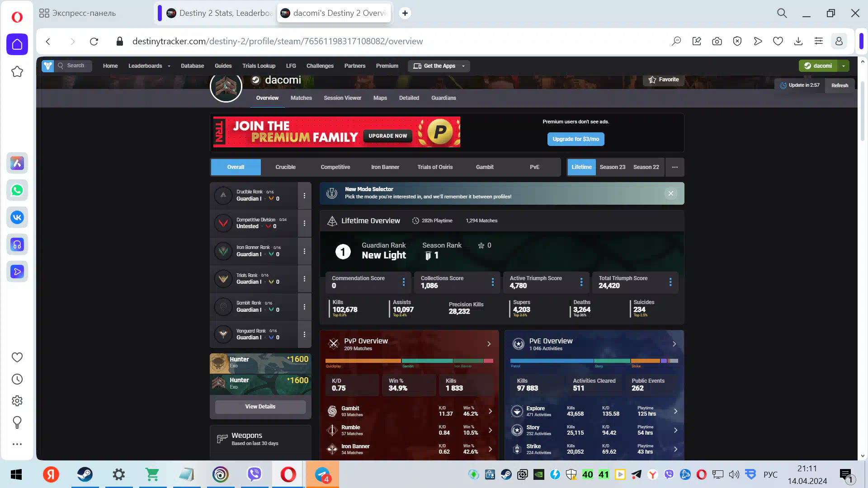Open the Session Viewer tab
Viewport: 868px width, 488px height.
(x=342, y=98)
